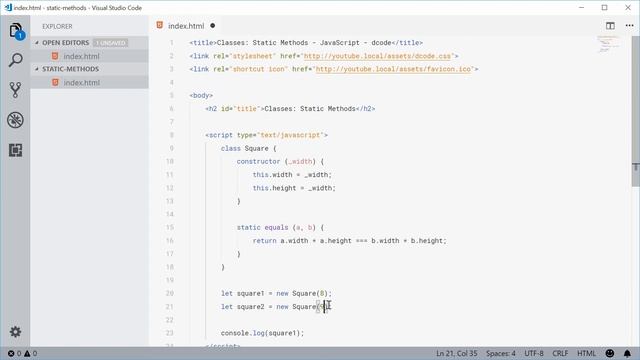Select index.html under Open Editors
640x360 pixels.
(x=89, y=56)
